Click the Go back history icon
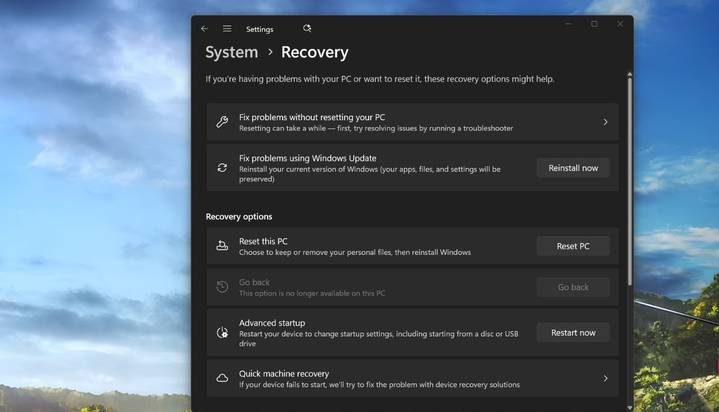Screen dimensions: 719x412 pos(222,287)
